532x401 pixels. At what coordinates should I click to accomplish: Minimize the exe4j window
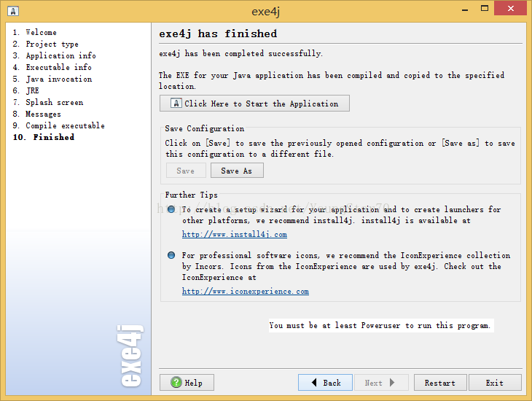[465, 9]
